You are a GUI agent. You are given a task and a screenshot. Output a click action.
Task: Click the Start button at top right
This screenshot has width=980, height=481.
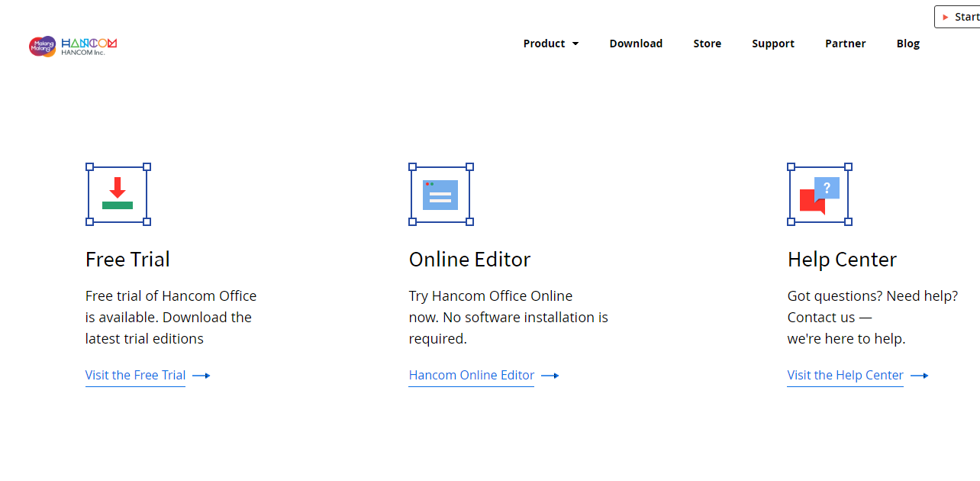pyautogui.click(x=957, y=17)
